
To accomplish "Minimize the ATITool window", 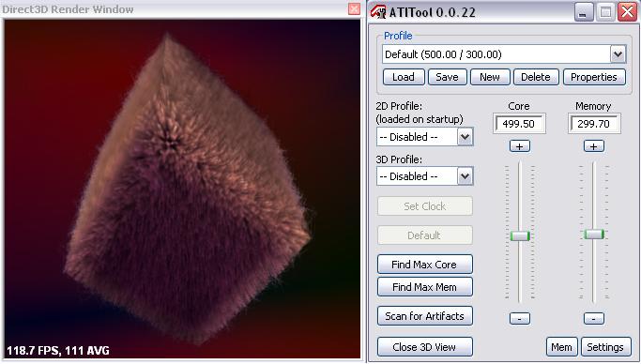I will 584,12.
